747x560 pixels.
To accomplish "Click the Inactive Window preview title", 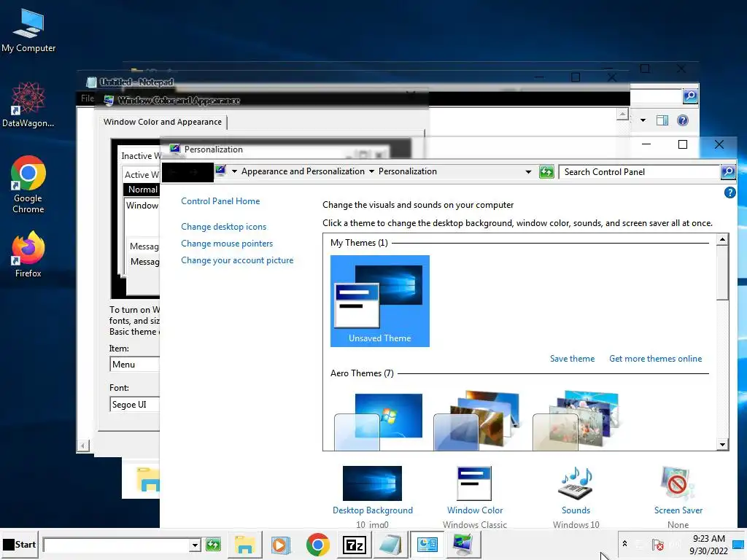I will (140, 156).
